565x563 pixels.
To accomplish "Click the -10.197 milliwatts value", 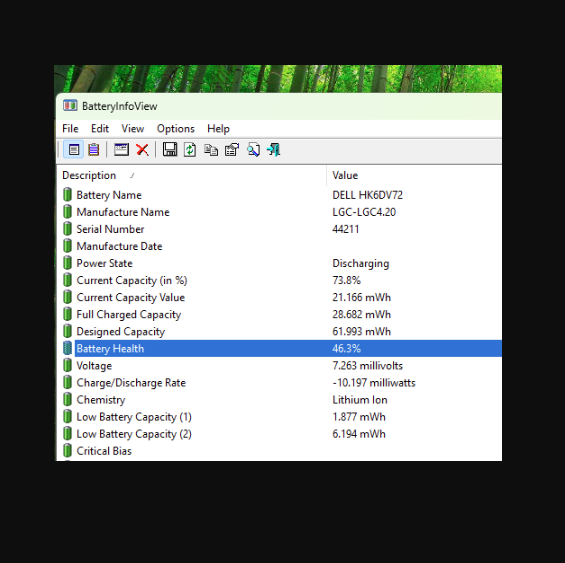I will [x=374, y=382].
